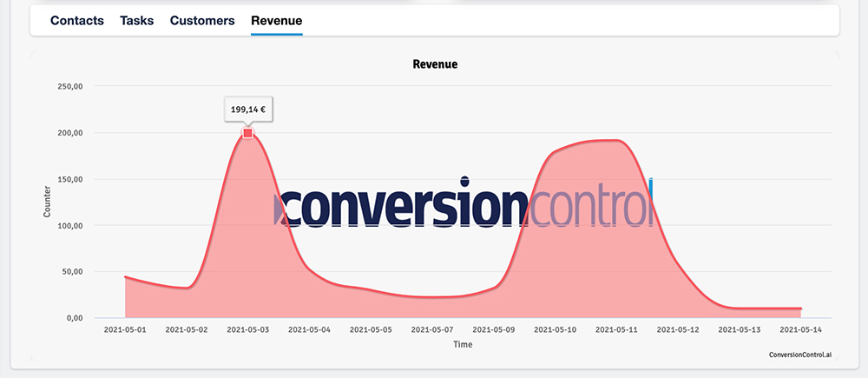Click the 2021-05-12 x-axis label

point(678,330)
